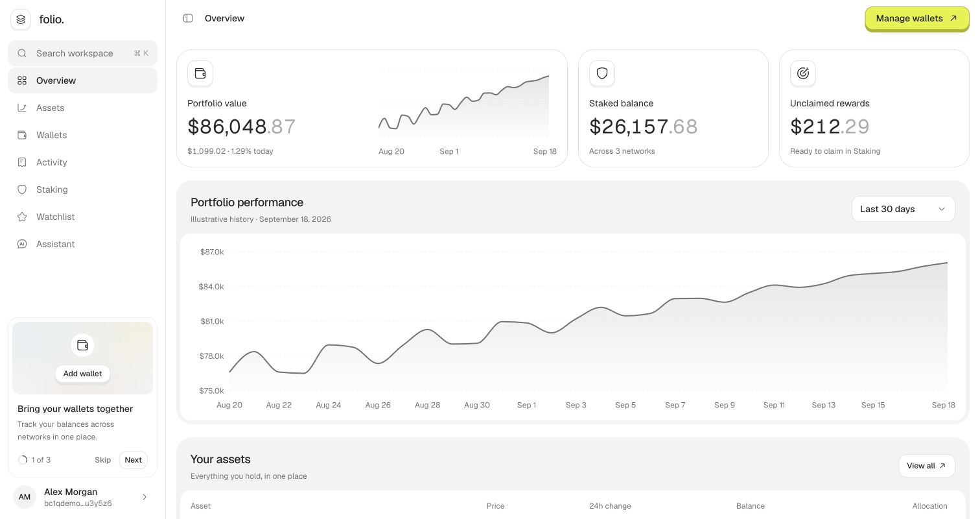The image size is (980, 519).
Task: Click the Portfolio performance chart line
Action: [589, 318]
